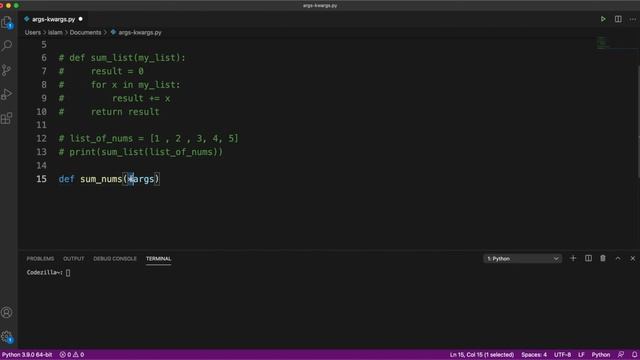Click commented 'print(sum_list(list_of_nums))' line
The width and height of the screenshot is (640, 360).
click(141, 152)
